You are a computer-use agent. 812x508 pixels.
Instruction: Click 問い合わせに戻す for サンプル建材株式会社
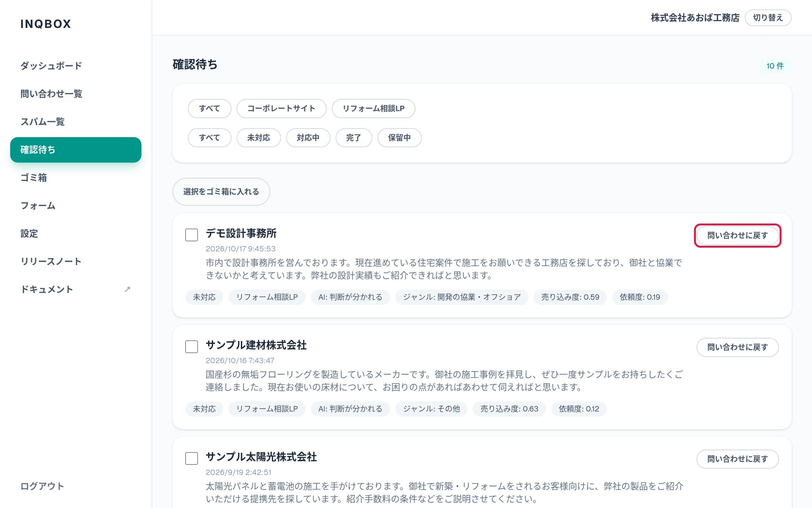click(x=737, y=347)
